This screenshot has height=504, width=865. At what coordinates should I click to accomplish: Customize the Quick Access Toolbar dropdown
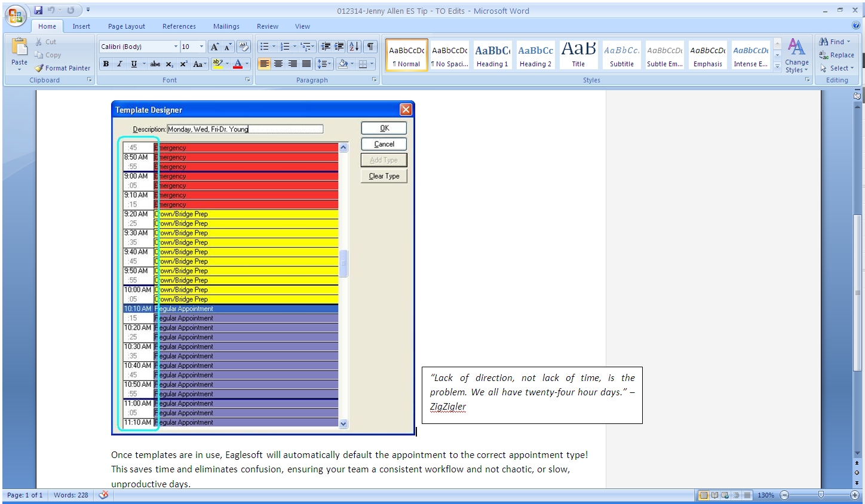coord(88,10)
